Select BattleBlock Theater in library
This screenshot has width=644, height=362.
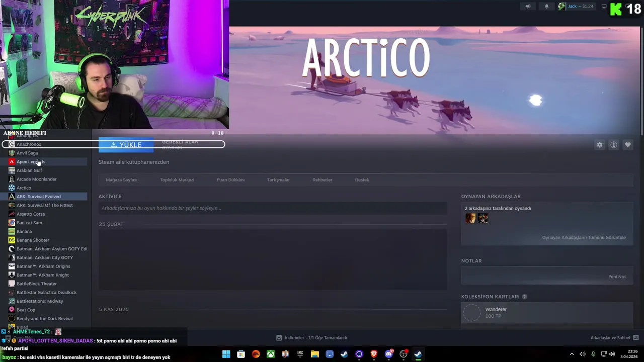[x=36, y=284]
